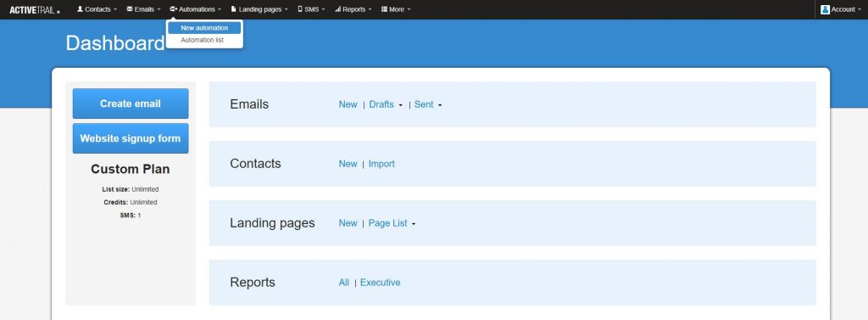Open the Emails menu
Screen dimensions: 868x320
(x=143, y=9)
